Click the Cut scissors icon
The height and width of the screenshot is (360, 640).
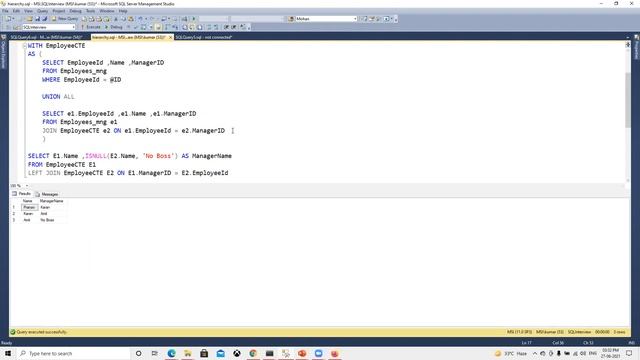click(x=116, y=19)
